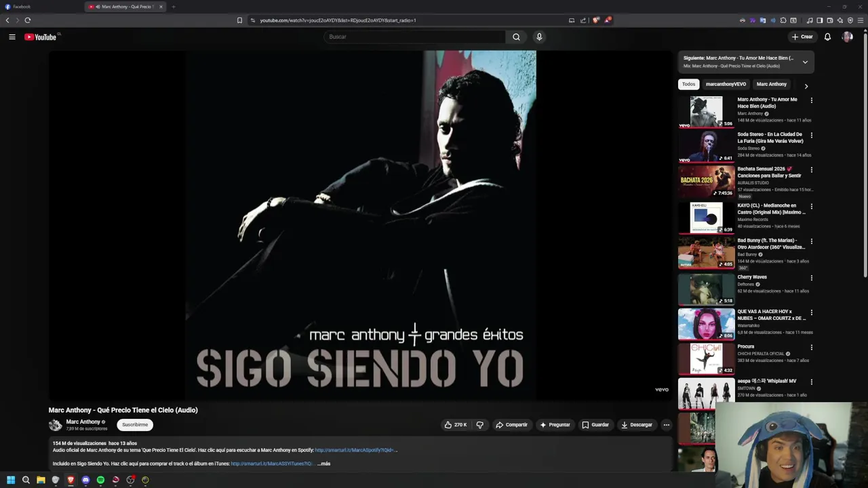Open options for Bad Bunny Otro Atardecer
868x488 pixels.
point(811,241)
